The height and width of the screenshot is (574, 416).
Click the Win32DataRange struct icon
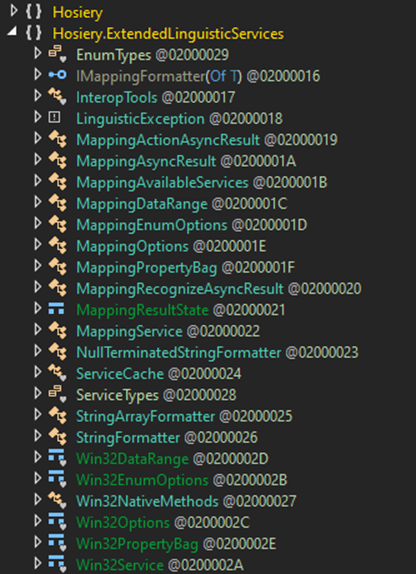(57, 458)
